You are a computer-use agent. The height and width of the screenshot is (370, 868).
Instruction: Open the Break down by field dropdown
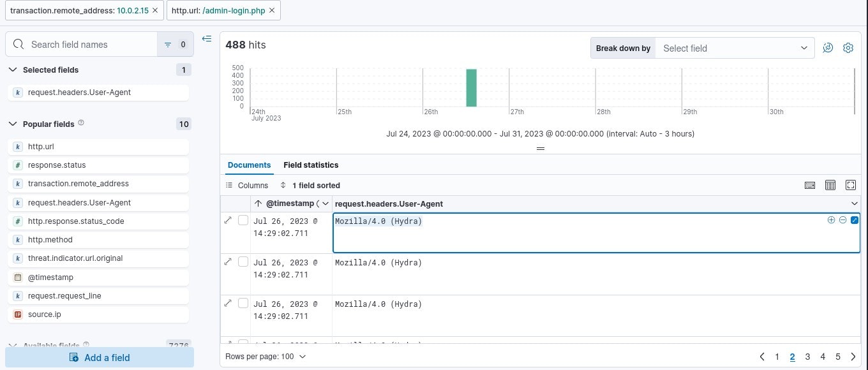[x=735, y=48]
